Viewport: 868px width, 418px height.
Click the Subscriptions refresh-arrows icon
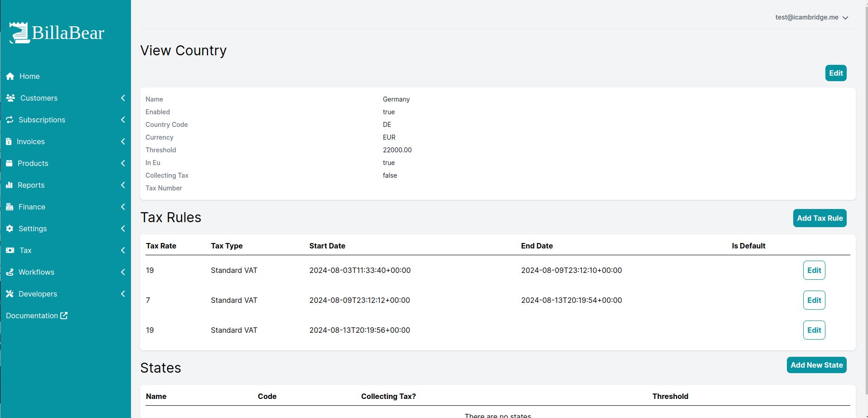point(10,120)
